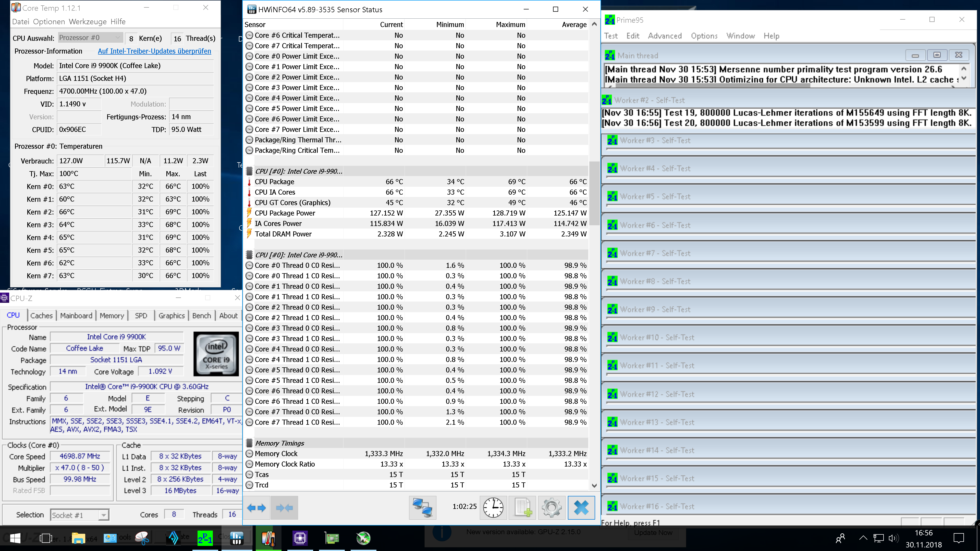Click the volume icon in the system tray
This screenshot has height=551, width=980.
[x=893, y=538]
